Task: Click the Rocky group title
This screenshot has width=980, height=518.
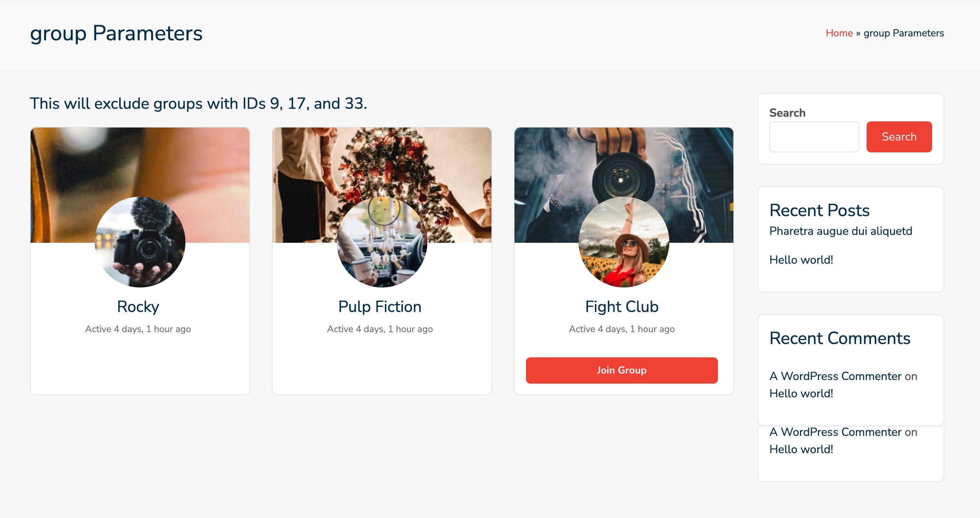Action: coord(138,307)
